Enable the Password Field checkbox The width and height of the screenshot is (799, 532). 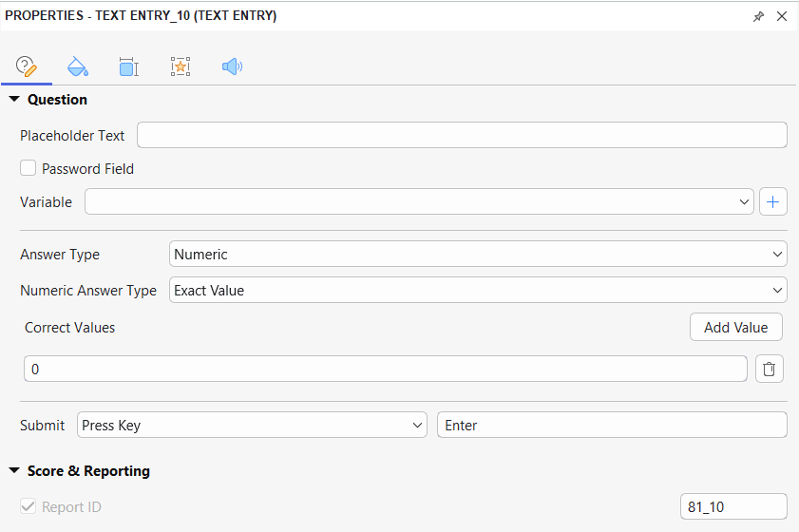[28, 168]
